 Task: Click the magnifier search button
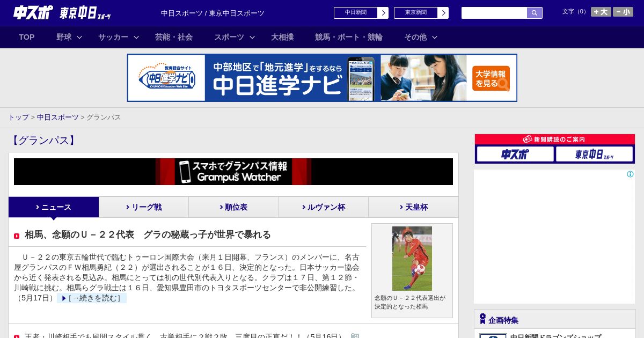(x=535, y=13)
